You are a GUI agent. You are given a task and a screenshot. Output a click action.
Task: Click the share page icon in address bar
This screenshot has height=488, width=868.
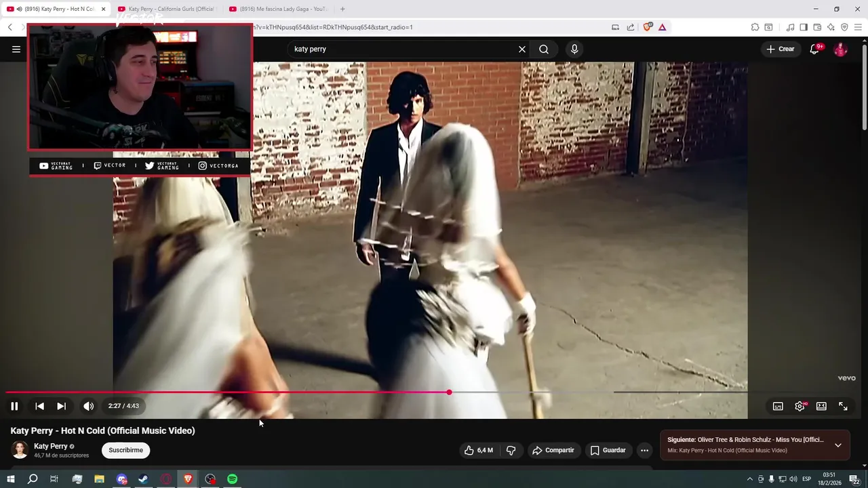point(631,27)
